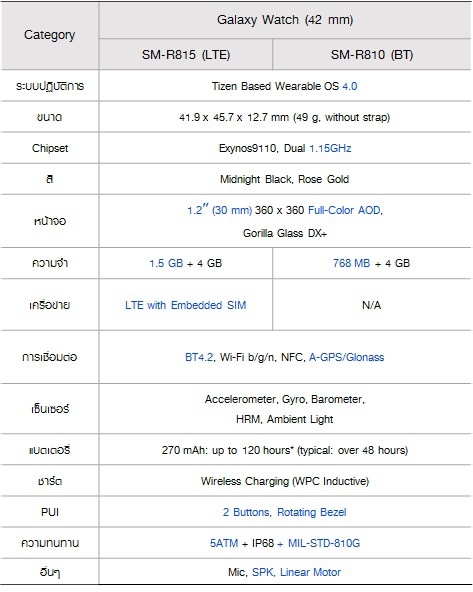Click the Category header cell

[49, 35]
